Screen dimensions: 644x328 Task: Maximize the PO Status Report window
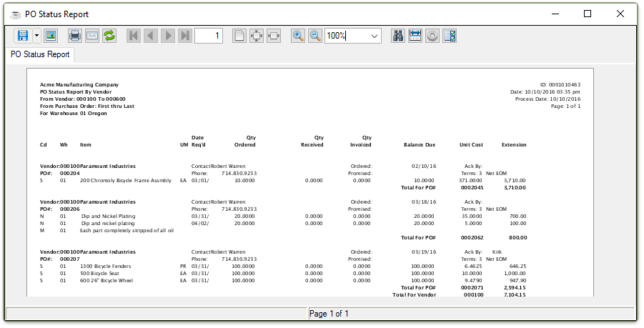[x=588, y=14]
